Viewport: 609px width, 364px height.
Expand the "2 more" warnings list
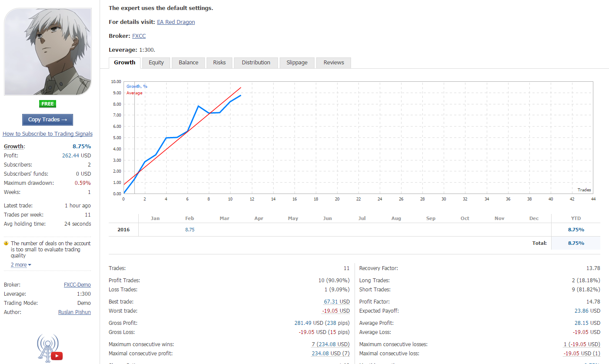[21, 265]
